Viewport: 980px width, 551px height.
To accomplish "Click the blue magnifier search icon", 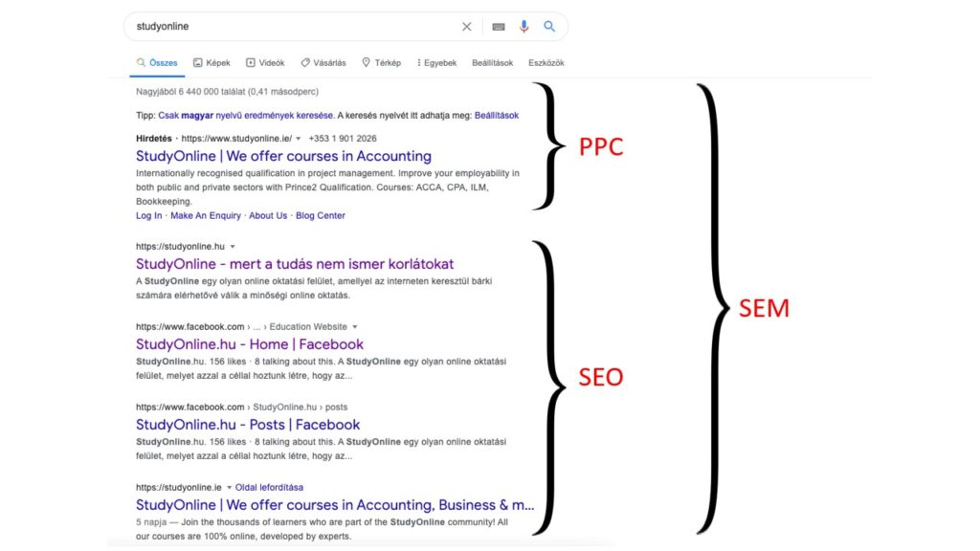I will [x=549, y=26].
